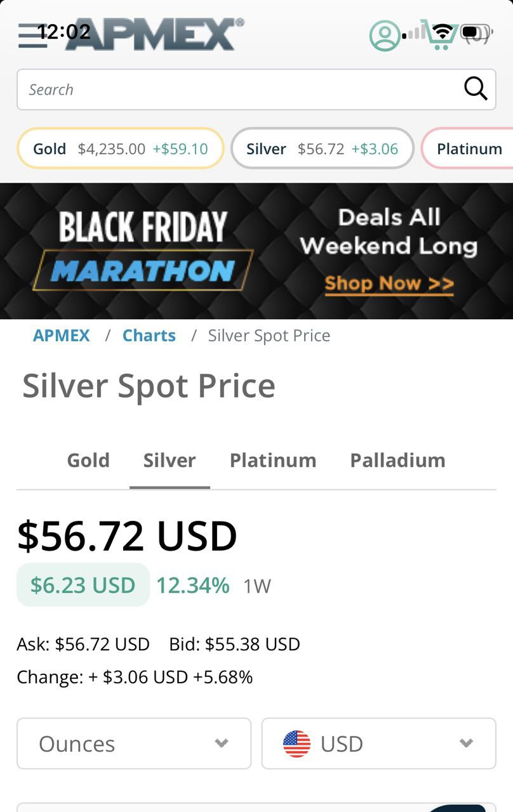Open the shopping cart icon
The width and height of the screenshot is (513, 812).
(x=442, y=36)
